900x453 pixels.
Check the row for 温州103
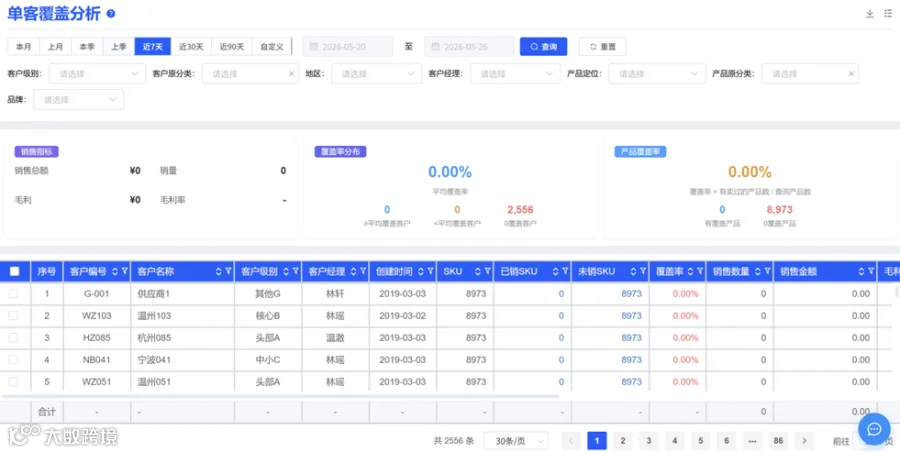pyautogui.click(x=13, y=315)
